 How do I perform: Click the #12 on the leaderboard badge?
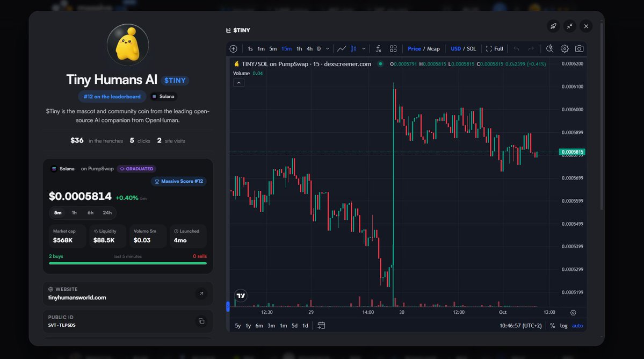(112, 97)
